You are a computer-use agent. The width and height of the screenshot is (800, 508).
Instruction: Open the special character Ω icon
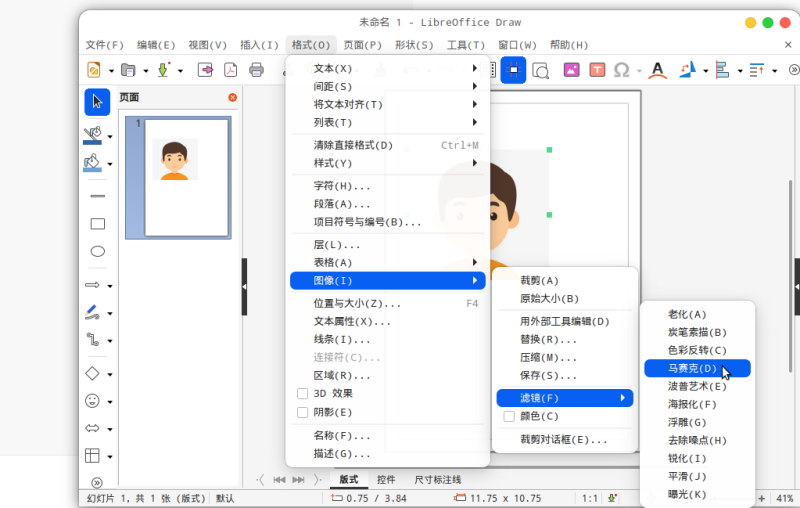(x=621, y=70)
